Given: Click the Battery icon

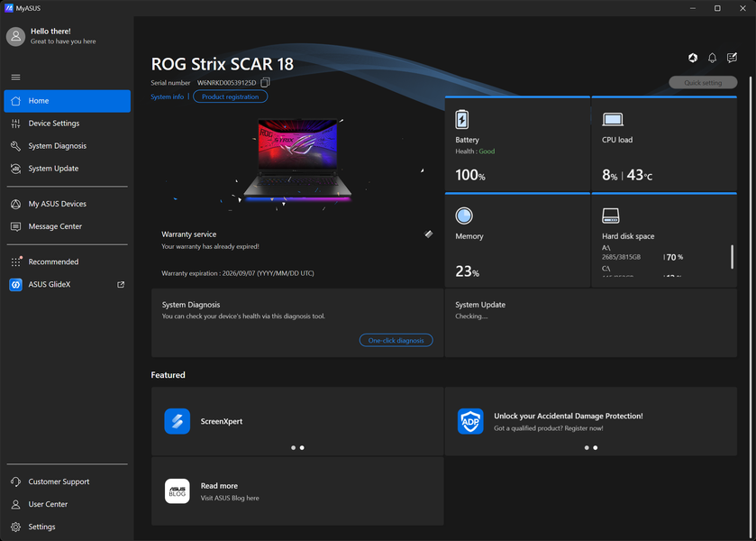Looking at the screenshot, I should click(x=462, y=119).
